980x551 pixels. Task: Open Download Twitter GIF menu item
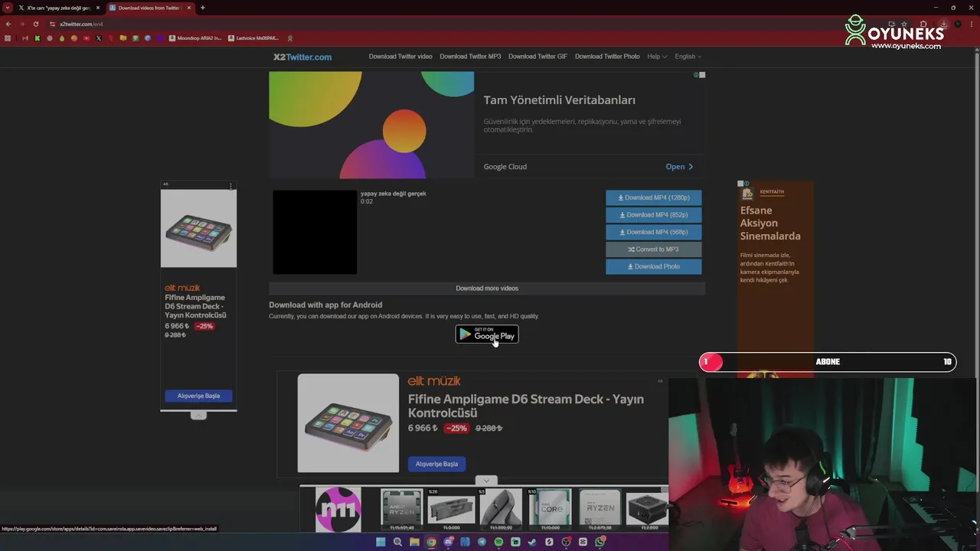pos(537,57)
